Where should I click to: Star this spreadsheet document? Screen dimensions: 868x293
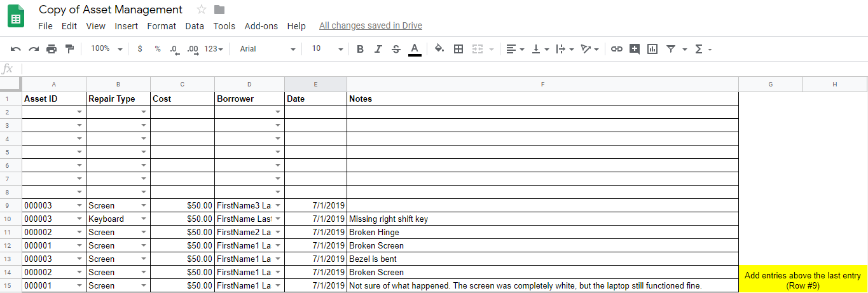coord(202,10)
